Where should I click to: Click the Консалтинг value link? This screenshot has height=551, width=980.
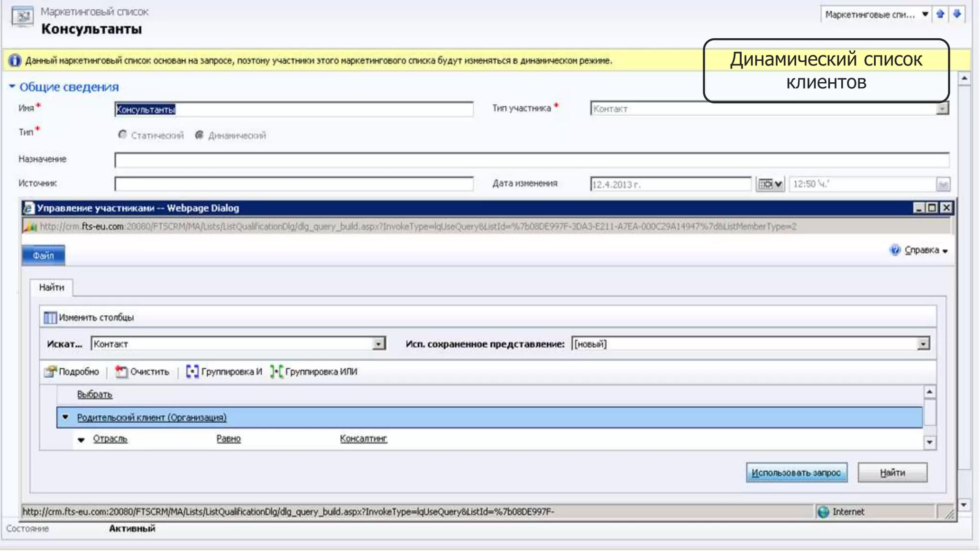363,439
